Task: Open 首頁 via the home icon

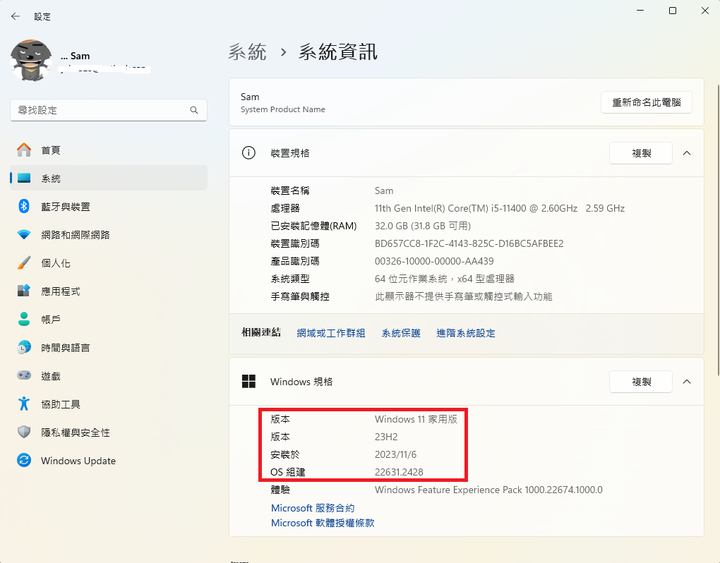Action: [x=24, y=150]
